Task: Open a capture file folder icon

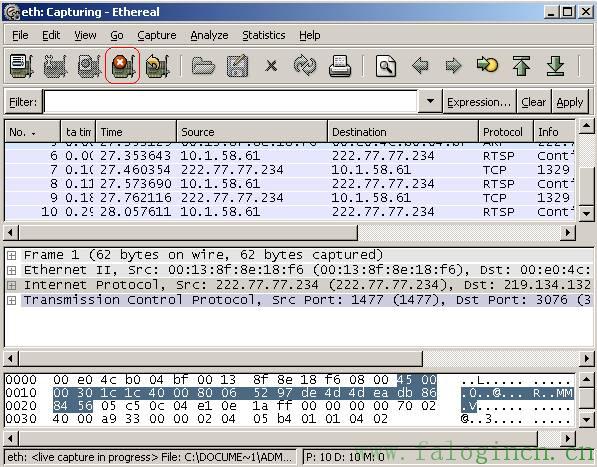Action: coord(203,65)
